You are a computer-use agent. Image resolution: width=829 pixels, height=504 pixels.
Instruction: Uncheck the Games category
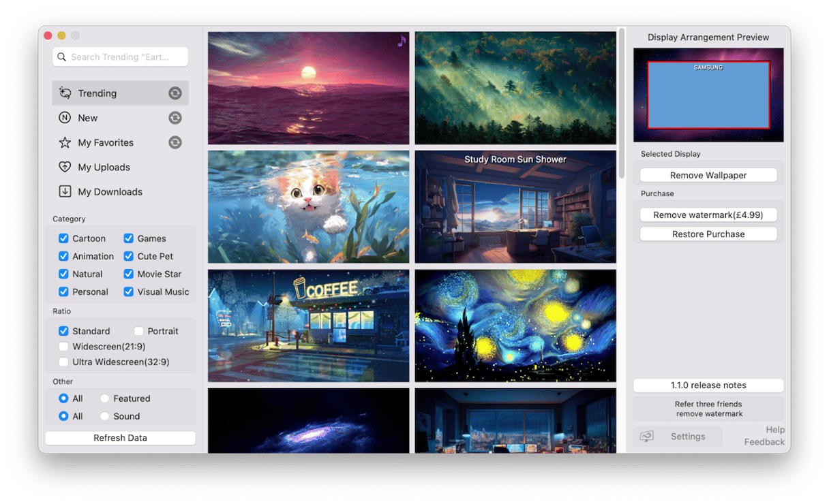pyautogui.click(x=128, y=238)
